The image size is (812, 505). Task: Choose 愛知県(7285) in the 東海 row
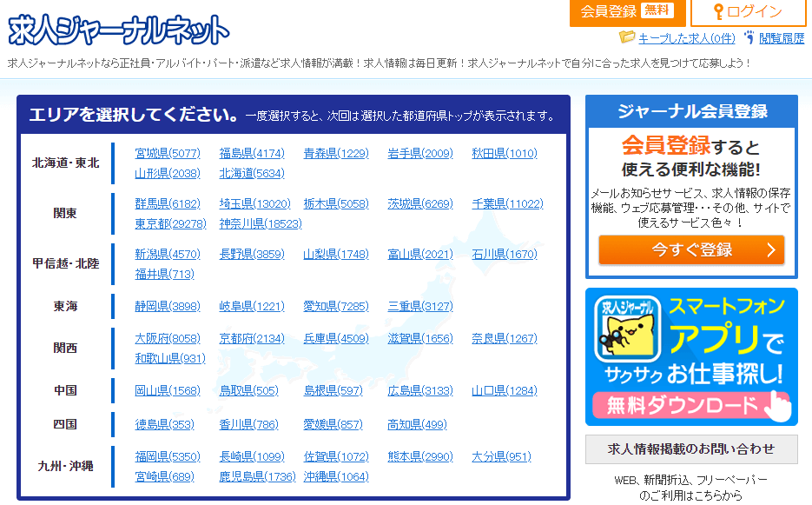[x=335, y=307]
